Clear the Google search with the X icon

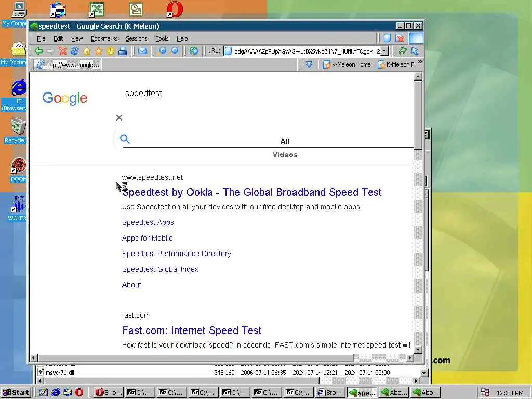tap(119, 118)
